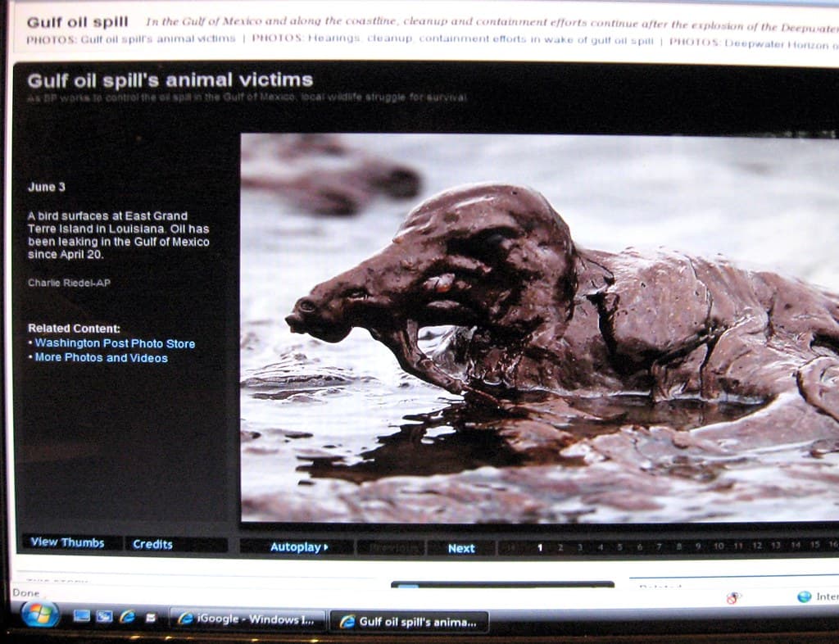Click the pop-up blocker status bar icon
Screen dimensions: 839x644
coord(733,597)
